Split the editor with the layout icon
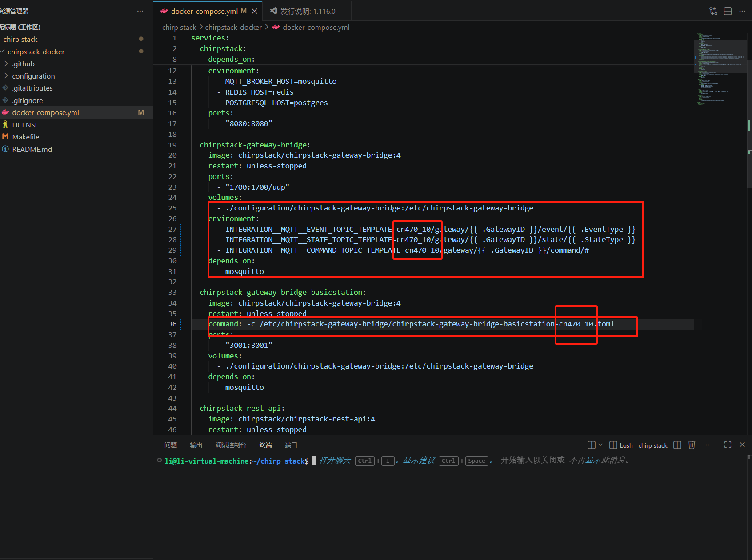 coord(728,11)
